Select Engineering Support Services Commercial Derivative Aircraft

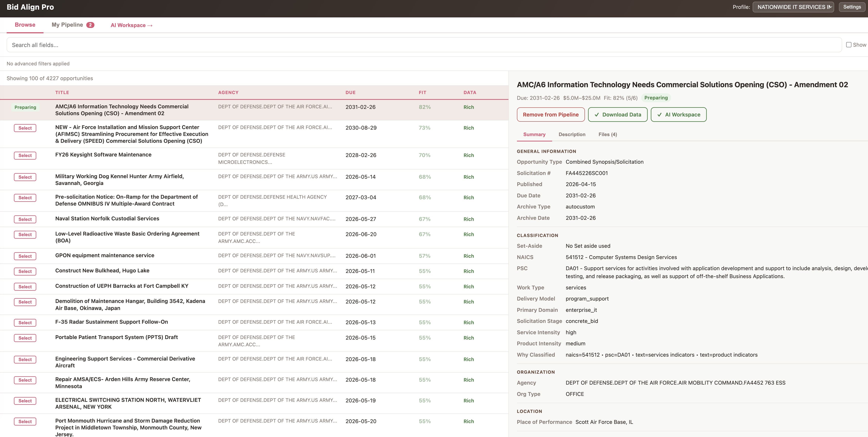pyautogui.click(x=25, y=359)
